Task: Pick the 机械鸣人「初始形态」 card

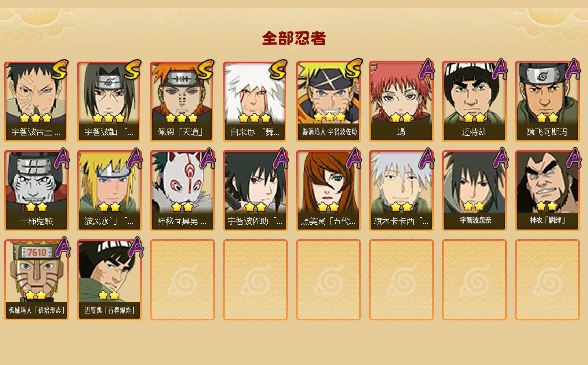Action: (x=36, y=280)
